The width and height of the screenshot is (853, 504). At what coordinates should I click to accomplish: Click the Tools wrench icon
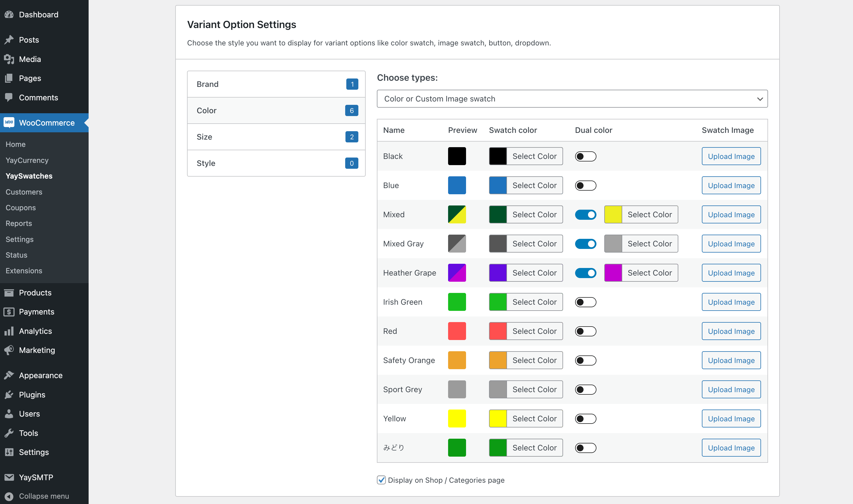pyautogui.click(x=9, y=433)
